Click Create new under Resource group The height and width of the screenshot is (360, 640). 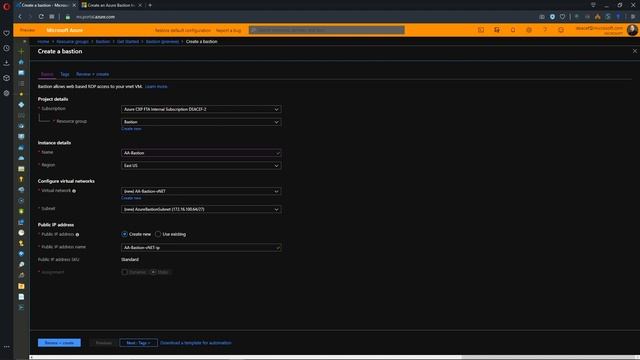tap(131, 129)
